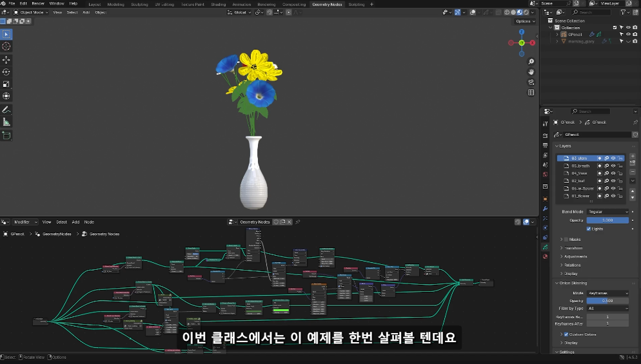Click the viewport zoom magnifier icon
The height and width of the screenshot is (364, 641).
(531, 62)
